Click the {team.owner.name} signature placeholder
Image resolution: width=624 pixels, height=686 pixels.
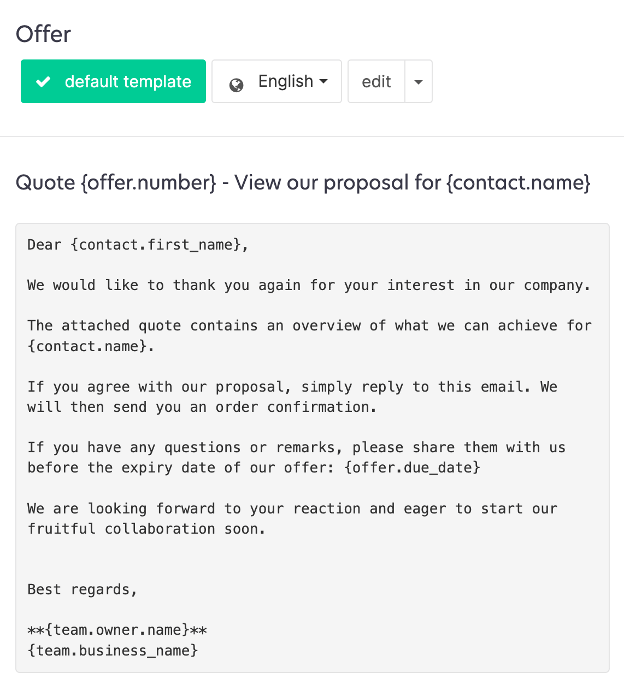[x=117, y=630]
